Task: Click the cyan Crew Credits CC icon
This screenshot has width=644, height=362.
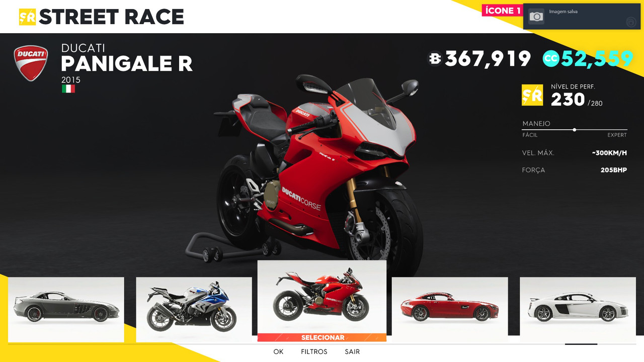Action: point(551,59)
